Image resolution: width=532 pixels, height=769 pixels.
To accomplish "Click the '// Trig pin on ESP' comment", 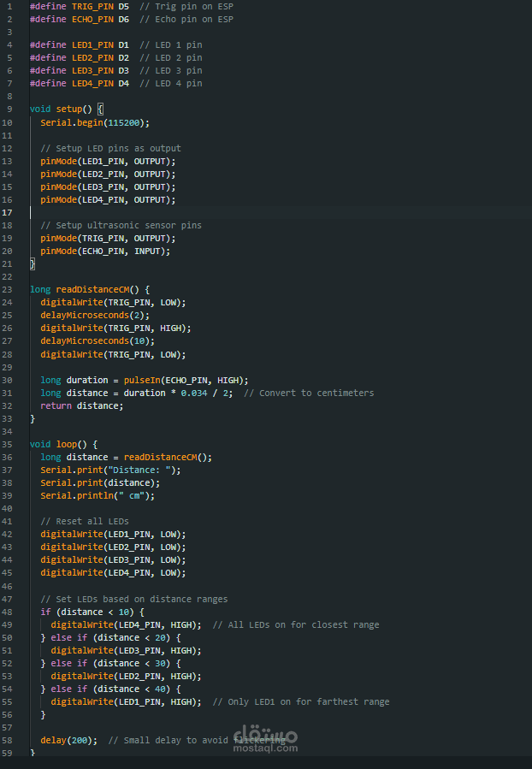I will 186,6.
